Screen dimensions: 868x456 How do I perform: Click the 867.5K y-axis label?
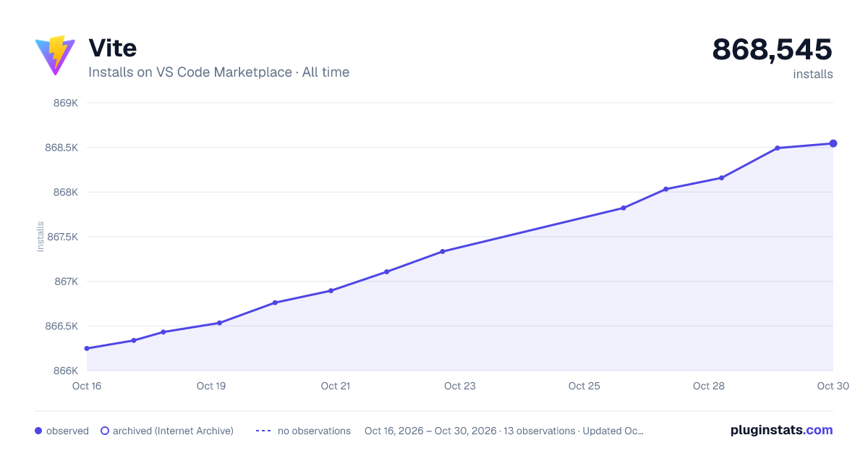click(x=61, y=237)
